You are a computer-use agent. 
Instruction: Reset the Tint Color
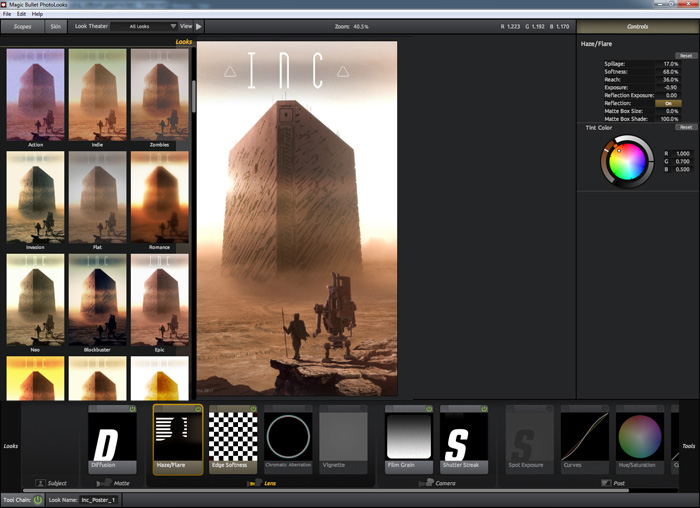pos(686,127)
